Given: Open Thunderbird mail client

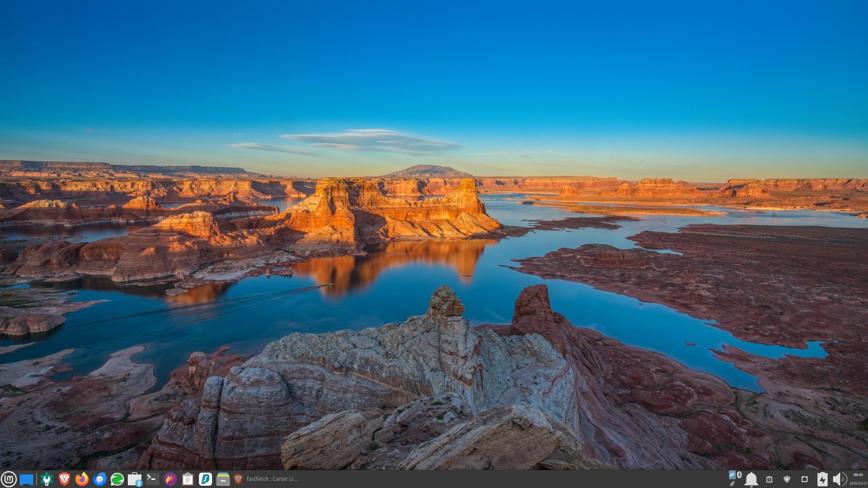Looking at the screenshot, I should 99,479.
